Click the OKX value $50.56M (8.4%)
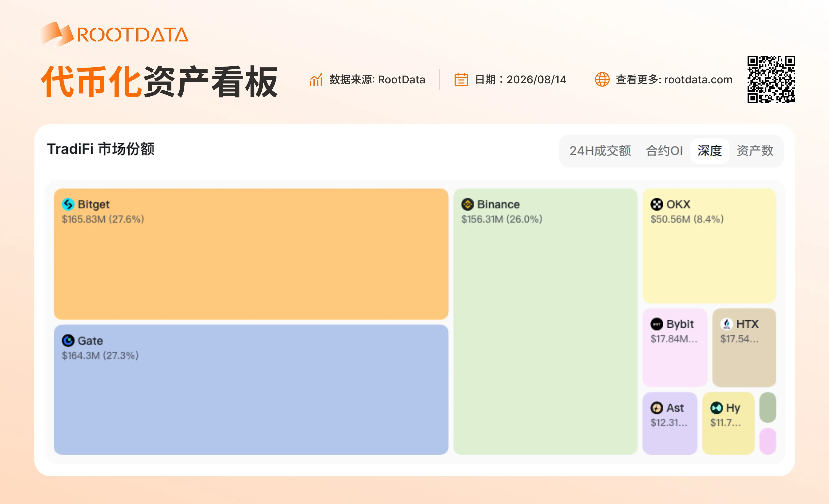This screenshot has height=504, width=829. point(687,219)
